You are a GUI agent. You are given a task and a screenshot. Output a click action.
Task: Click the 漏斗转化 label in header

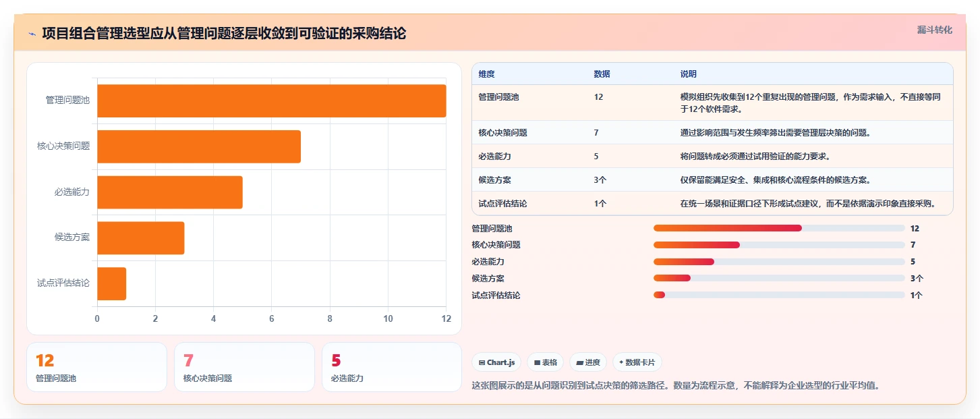click(935, 30)
